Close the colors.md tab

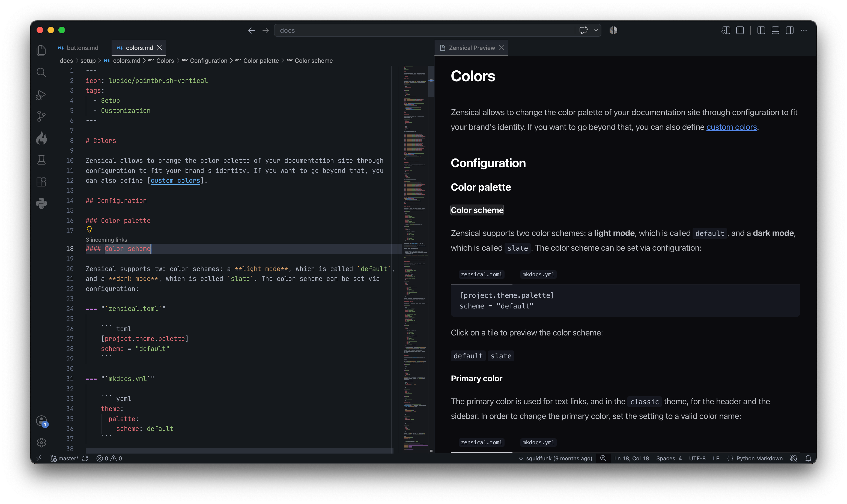pyautogui.click(x=160, y=48)
